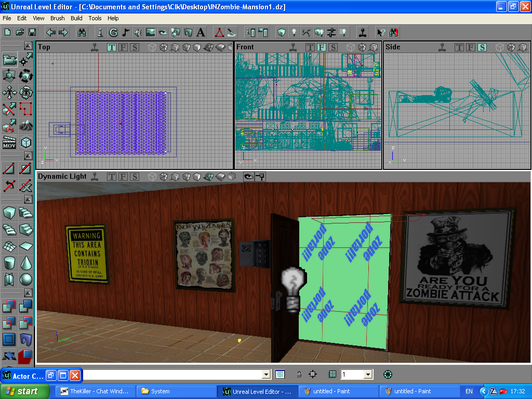The height and width of the screenshot is (399, 532).
Task: Click the Cube brush builder
Action: click(9, 213)
